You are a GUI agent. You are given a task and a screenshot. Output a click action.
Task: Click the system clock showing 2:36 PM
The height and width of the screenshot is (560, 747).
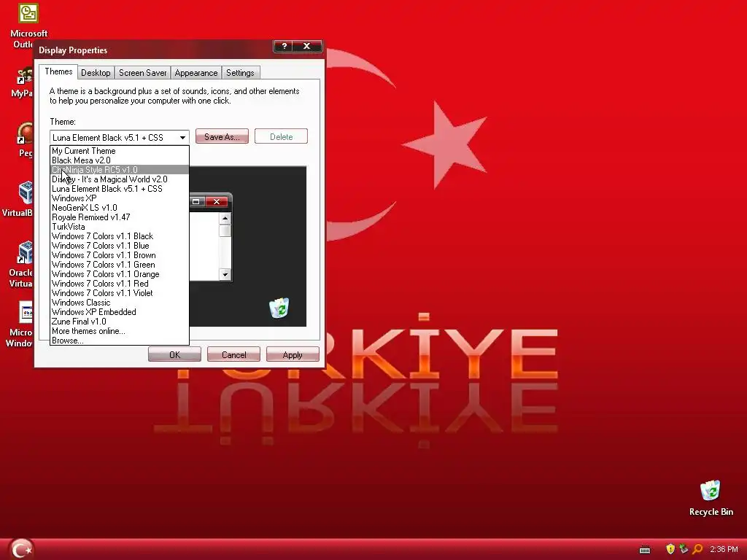tap(724, 550)
